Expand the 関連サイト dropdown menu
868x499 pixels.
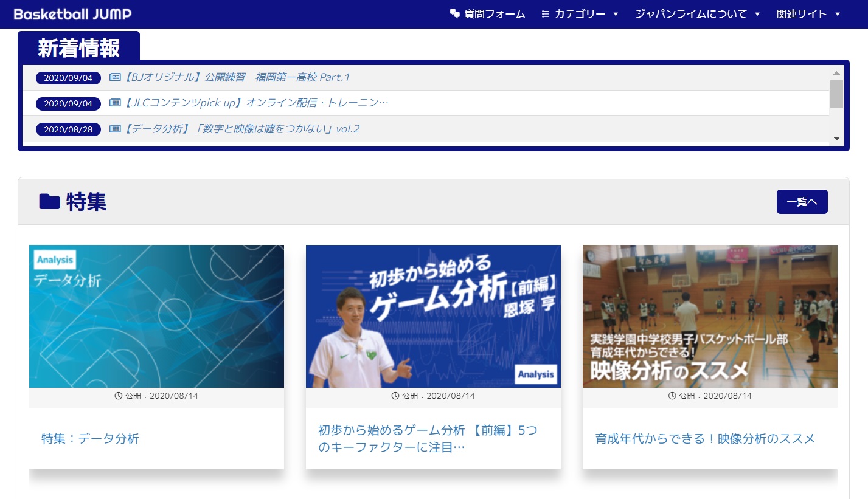coord(808,14)
